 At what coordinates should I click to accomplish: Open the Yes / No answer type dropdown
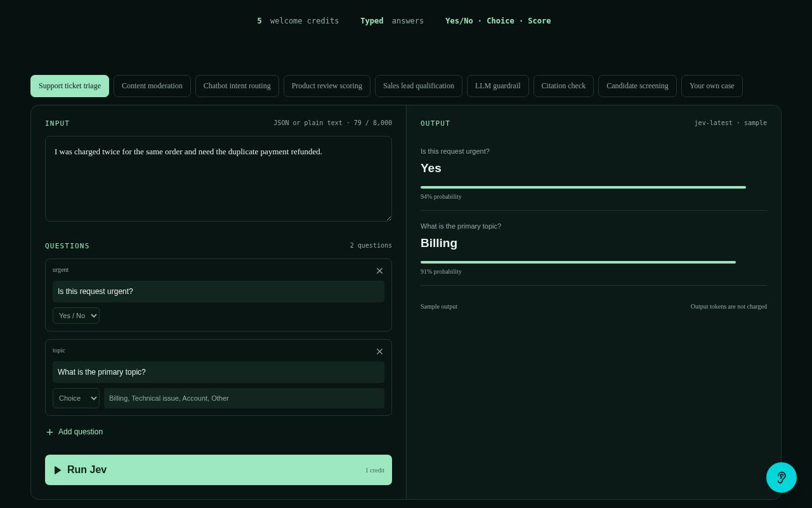[76, 316]
